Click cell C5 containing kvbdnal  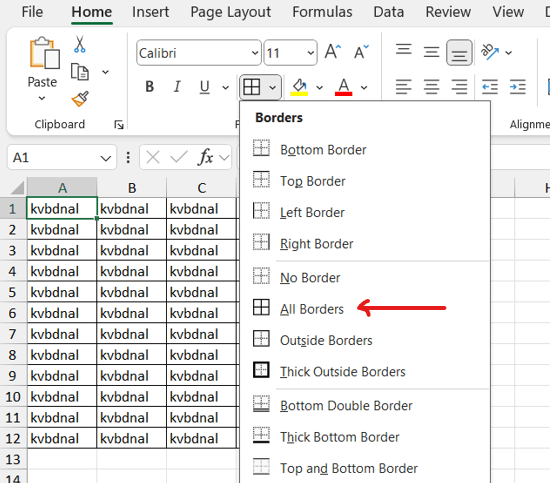click(x=202, y=292)
